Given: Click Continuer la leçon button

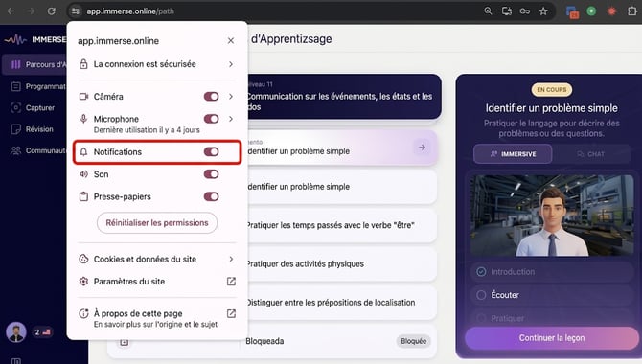Looking at the screenshot, I should pyautogui.click(x=552, y=338).
